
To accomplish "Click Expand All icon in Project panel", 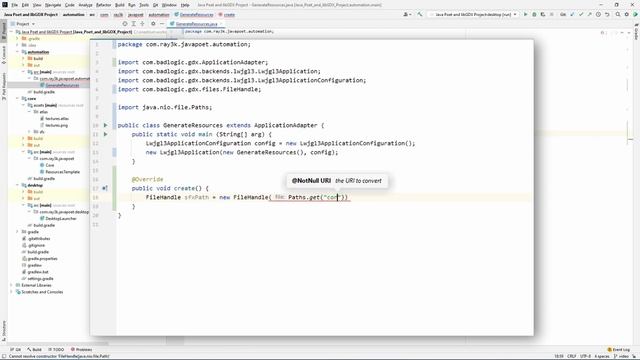I will (x=133, y=24).
